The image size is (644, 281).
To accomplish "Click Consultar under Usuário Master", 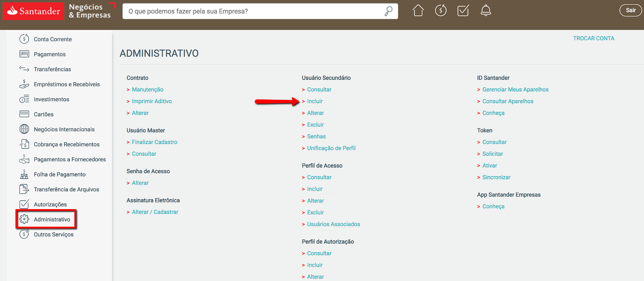I will (144, 154).
